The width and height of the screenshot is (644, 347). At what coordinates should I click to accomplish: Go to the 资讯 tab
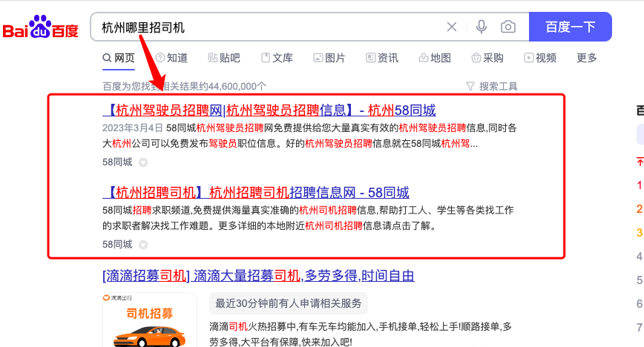click(x=382, y=58)
